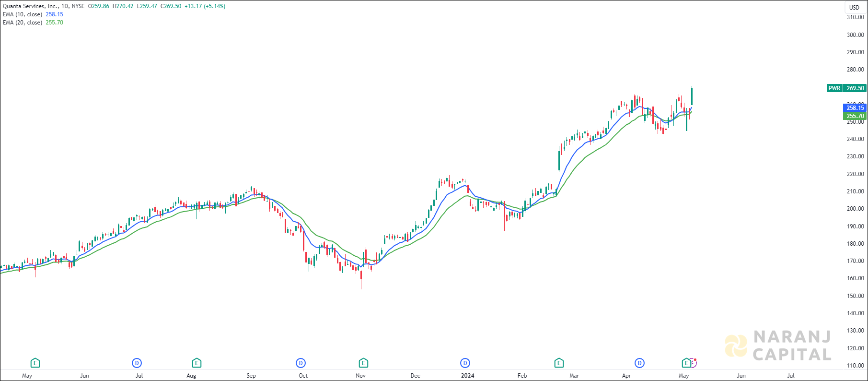Select the EMA (10, close) indicator legend
868x381 pixels.
[x=23, y=14]
